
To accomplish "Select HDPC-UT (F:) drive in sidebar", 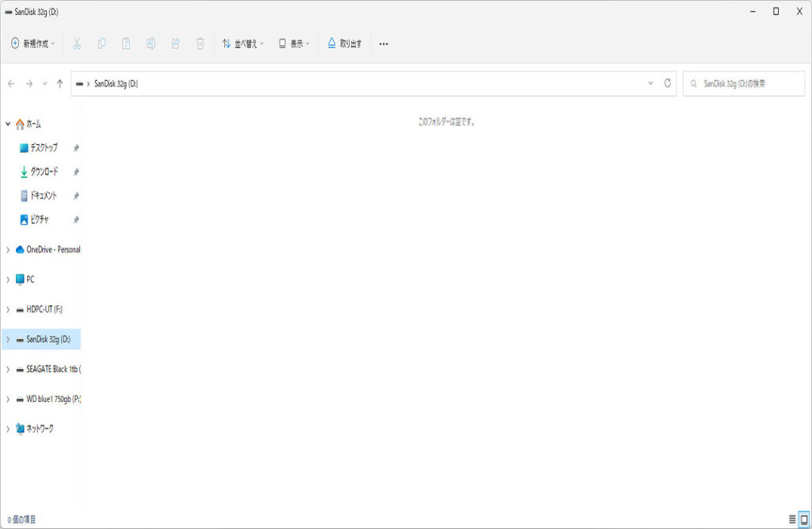I will point(44,309).
